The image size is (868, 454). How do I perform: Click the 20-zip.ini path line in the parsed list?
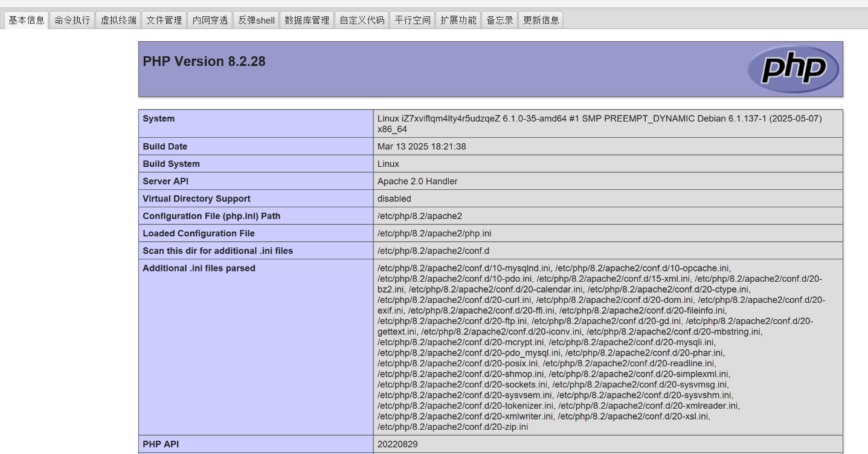452,427
